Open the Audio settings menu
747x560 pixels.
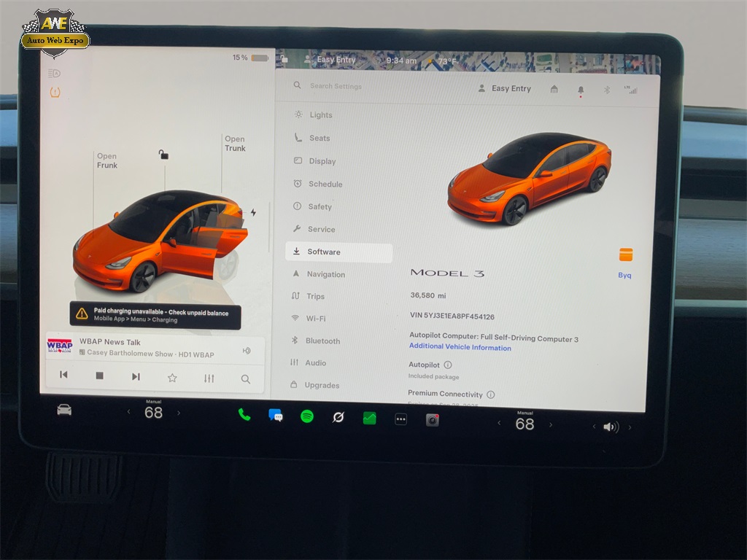(x=309, y=362)
